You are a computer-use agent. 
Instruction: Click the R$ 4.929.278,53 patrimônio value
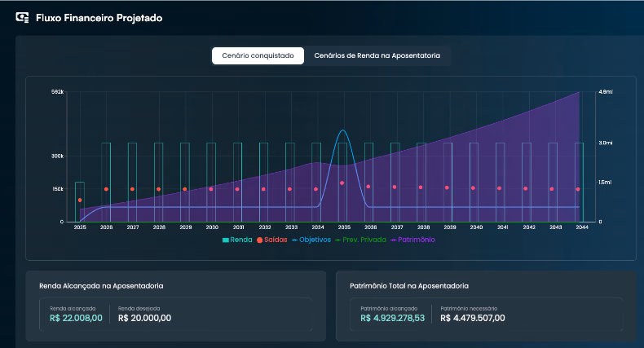click(393, 318)
